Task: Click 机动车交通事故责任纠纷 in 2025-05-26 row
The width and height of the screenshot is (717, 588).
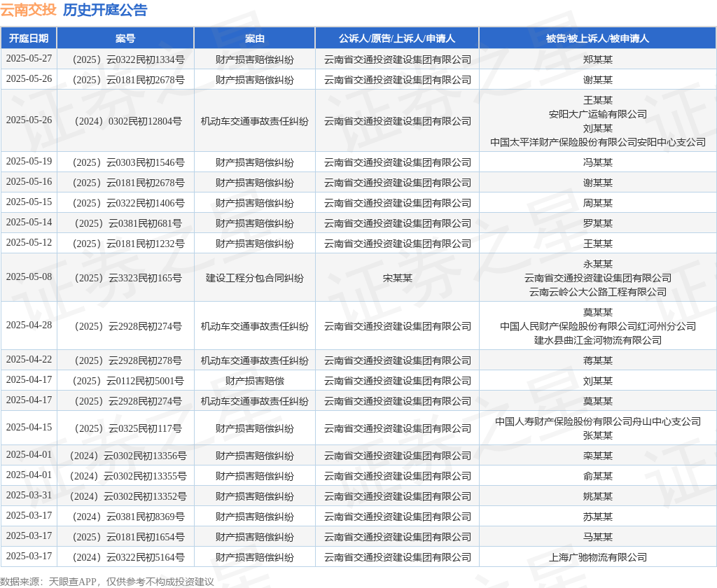Action: click(x=255, y=121)
